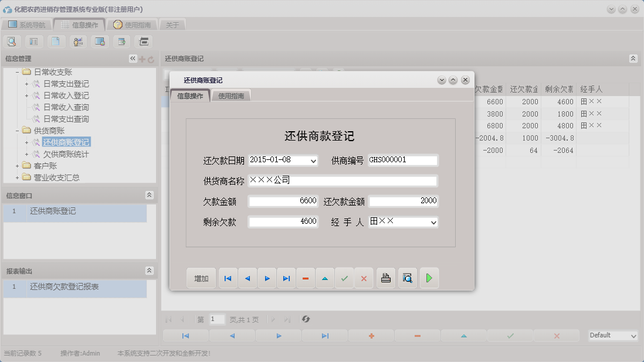Image resolution: width=644 pixels, height=362 pixels.
Task: Open the Default style combo box
Action: pyautogui.click(x=612, y=335)
